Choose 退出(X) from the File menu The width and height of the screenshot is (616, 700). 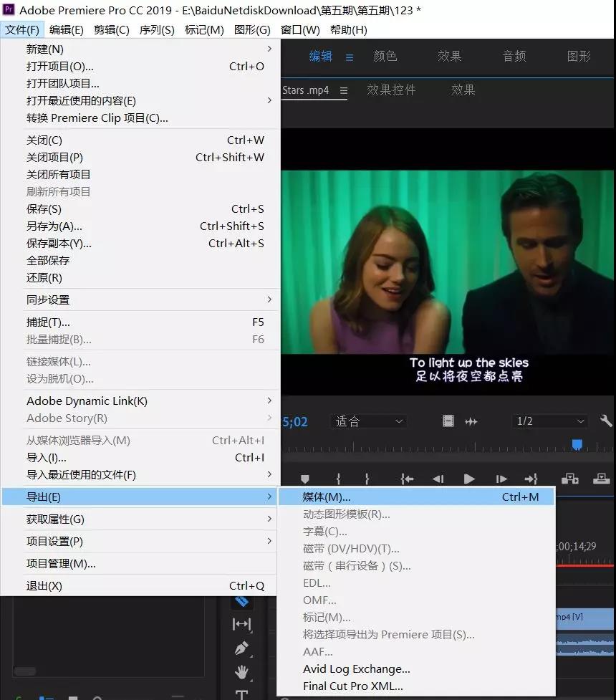pos(140,585)
